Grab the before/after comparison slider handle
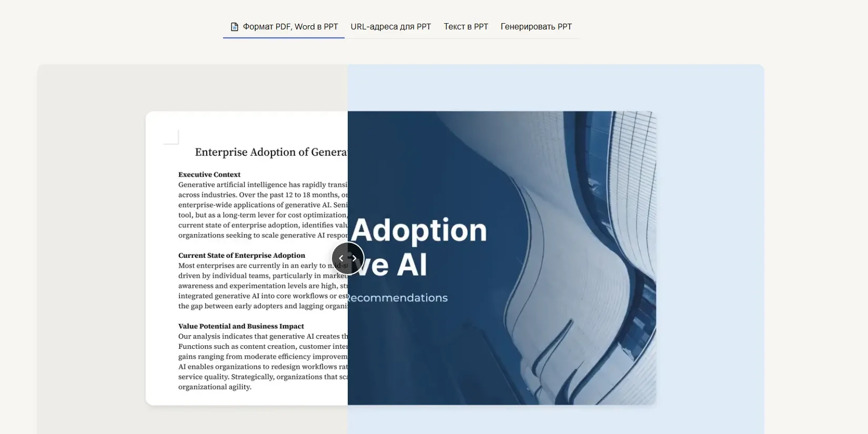Image resolution: width=868 pixels, height=434 pixels. click(x=348, y=258)
